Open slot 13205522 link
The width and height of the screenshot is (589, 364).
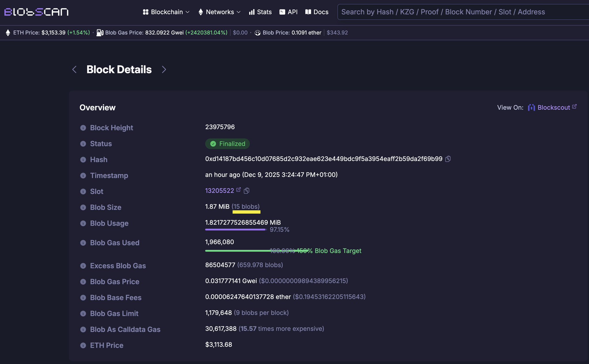219,191
